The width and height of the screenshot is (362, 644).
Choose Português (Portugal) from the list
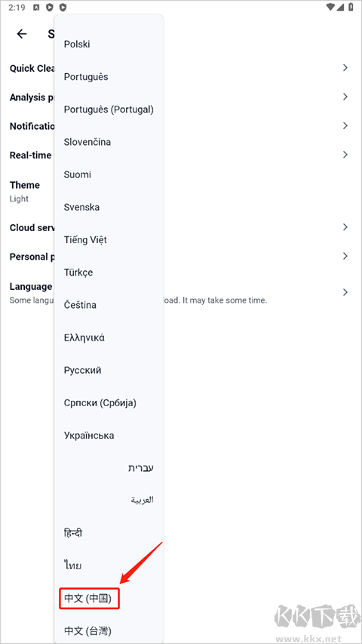(109, 109)
